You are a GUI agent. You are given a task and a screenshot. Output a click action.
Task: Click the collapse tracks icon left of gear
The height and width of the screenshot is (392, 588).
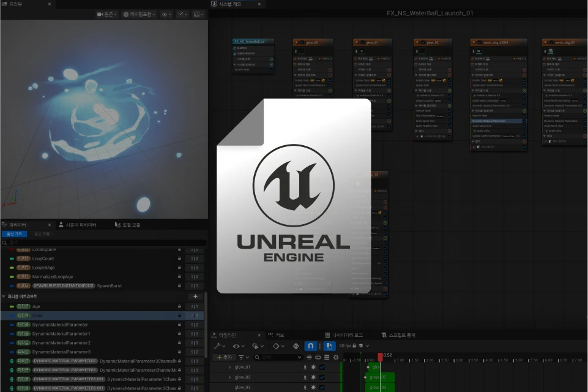309,357
